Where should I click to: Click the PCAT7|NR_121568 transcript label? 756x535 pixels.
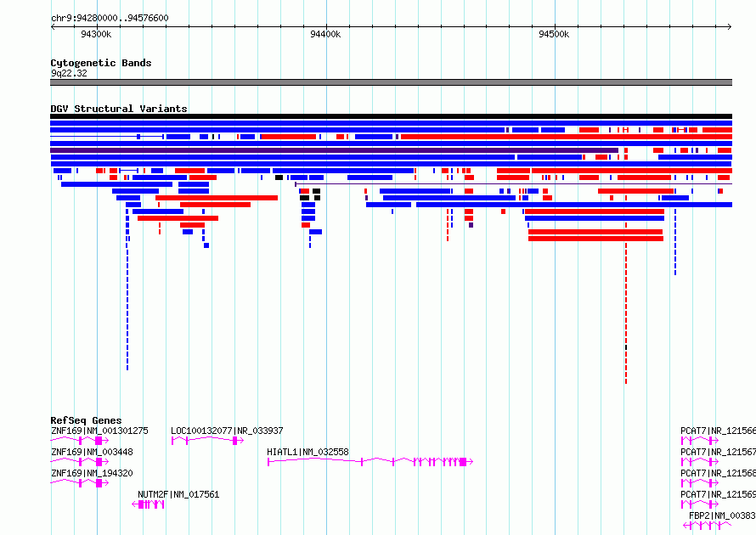pyautogui.click(x=718, y=473)
